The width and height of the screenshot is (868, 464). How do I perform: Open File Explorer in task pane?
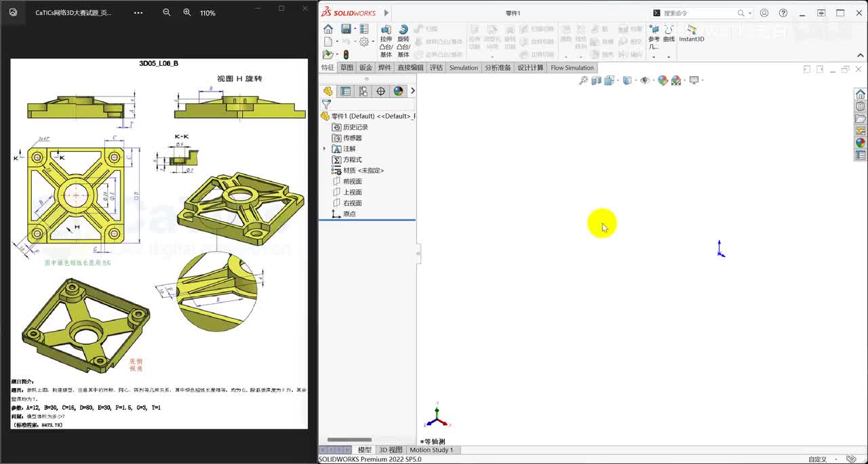point(861,119)
